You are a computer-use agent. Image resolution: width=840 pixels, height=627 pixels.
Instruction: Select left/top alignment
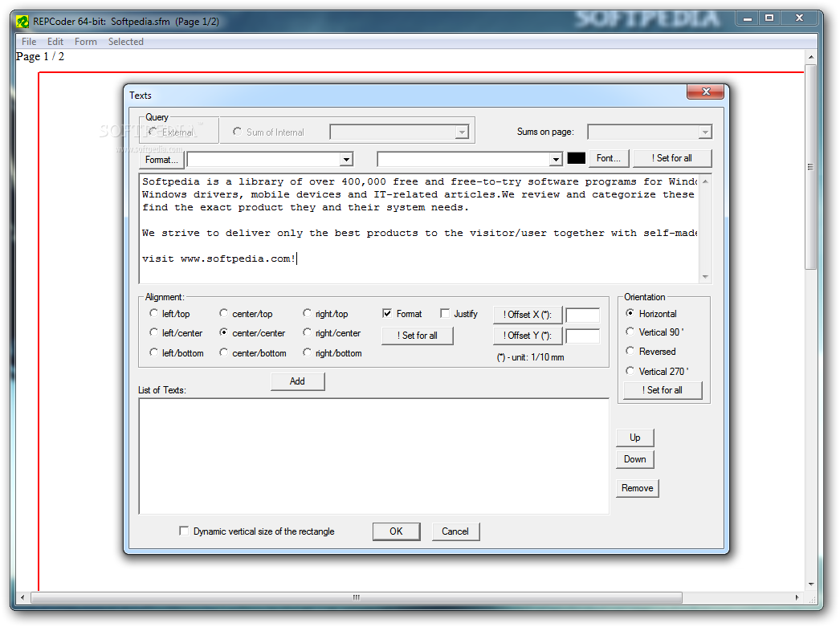click(x=153, y=313)
